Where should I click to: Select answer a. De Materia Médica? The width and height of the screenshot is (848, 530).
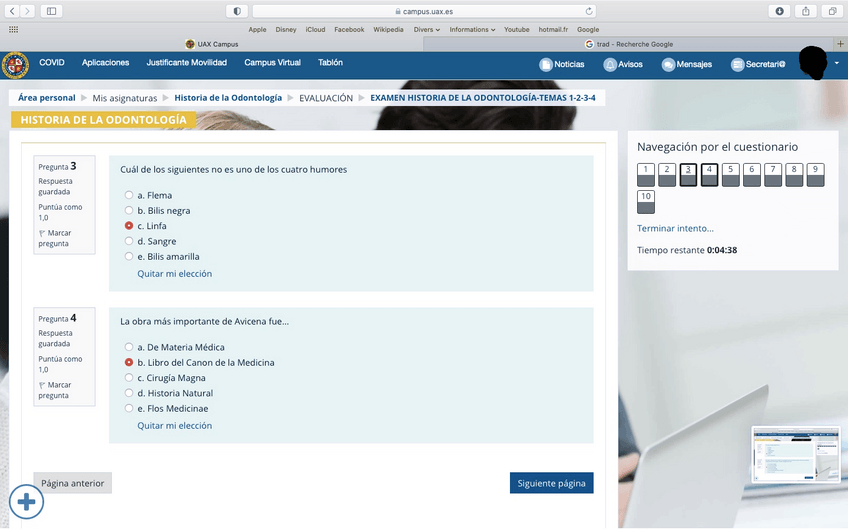point(129,347)
